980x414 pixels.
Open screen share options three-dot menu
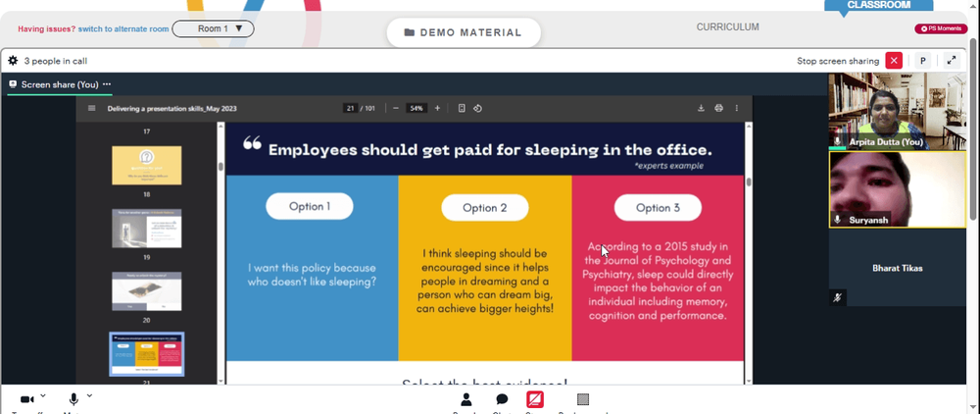coord(107,84)
